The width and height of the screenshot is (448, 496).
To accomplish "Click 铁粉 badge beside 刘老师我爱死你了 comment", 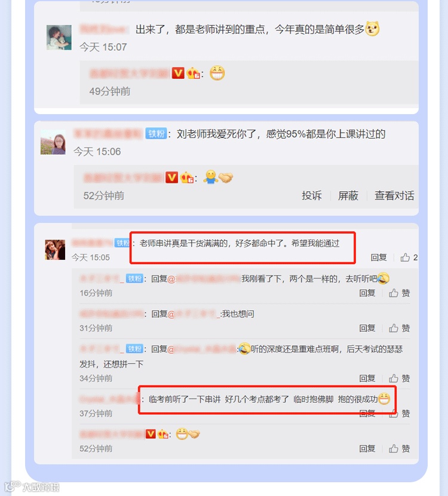I will point(156,133).
